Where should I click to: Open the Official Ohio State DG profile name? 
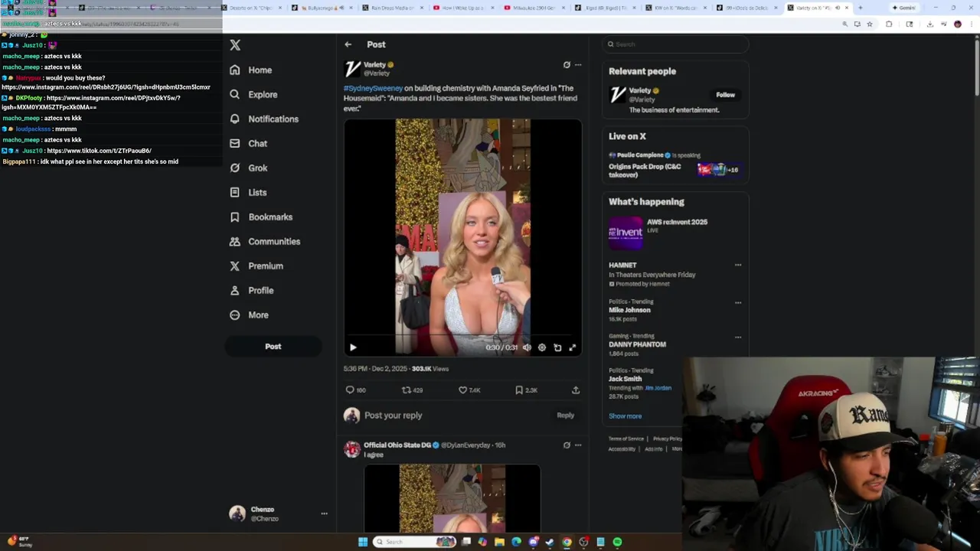point(397,445)
